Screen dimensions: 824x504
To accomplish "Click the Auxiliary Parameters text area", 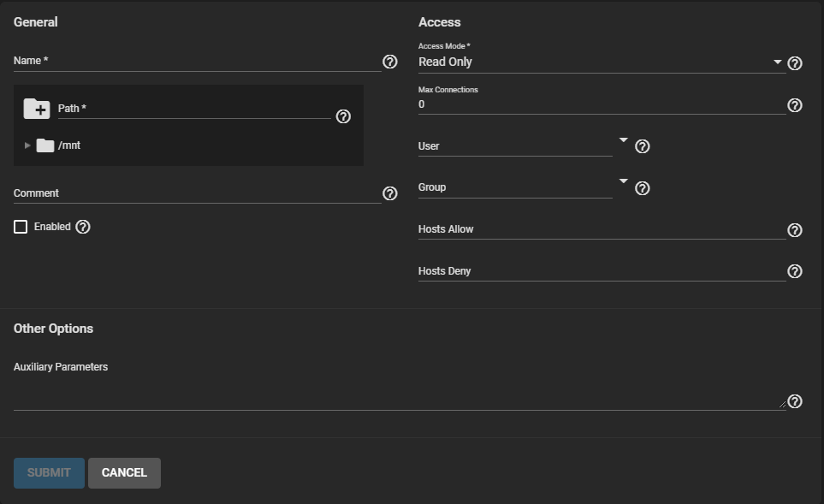I will [x=398, y=397].
